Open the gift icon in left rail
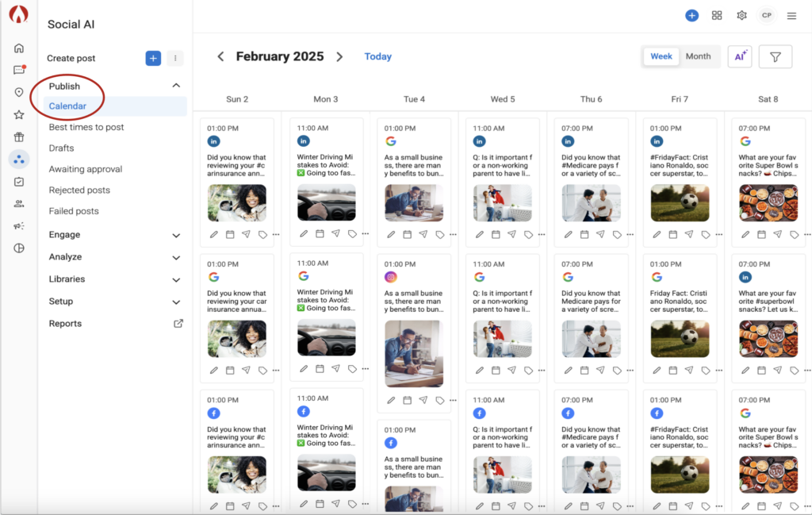 pyautogui.click(x=19, y=136)
